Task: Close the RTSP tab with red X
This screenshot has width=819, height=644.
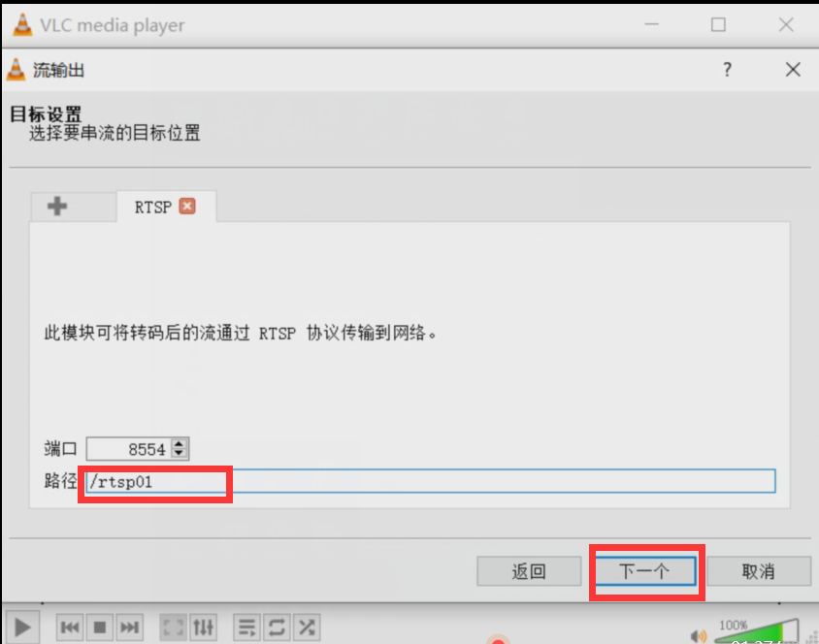Action: tap(187, 207)
